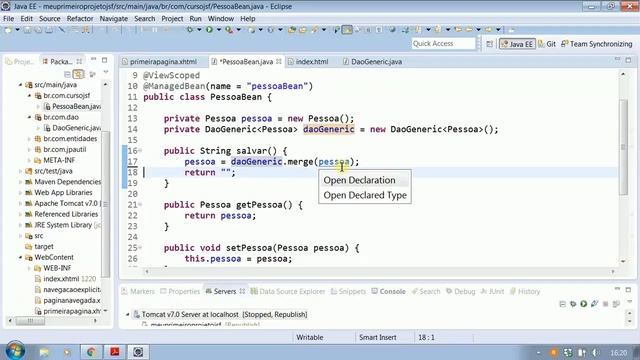The height and width of the screenshot is (360, 640).
Task: Maximize the Package Explorer panel
Action: point(104,60)
